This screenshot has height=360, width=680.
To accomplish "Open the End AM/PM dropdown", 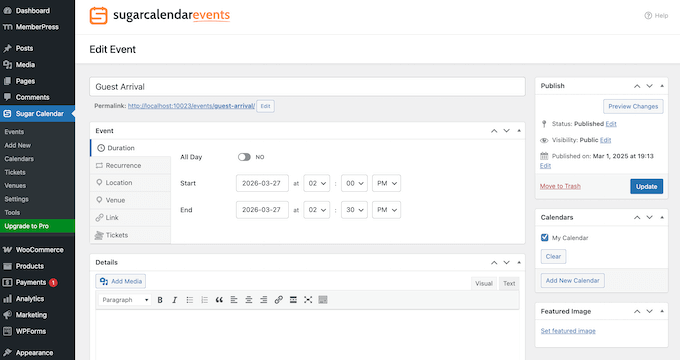I will click(386, 210).
